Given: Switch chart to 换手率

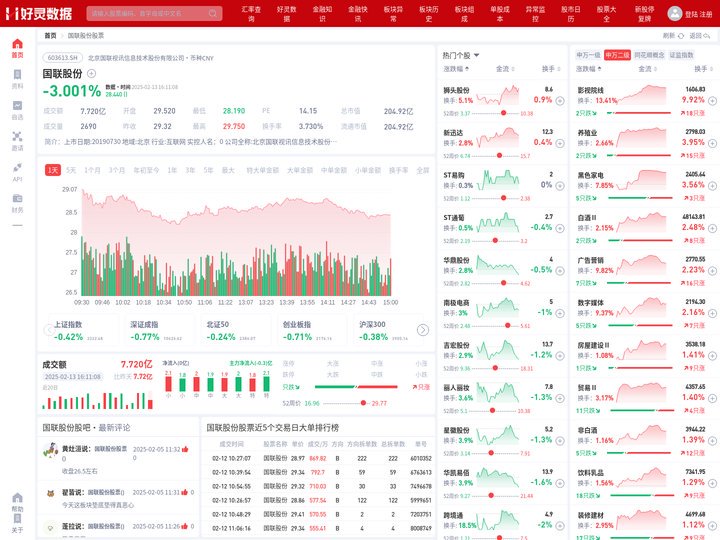Looking at the screenshot, I should pos(398,170).
